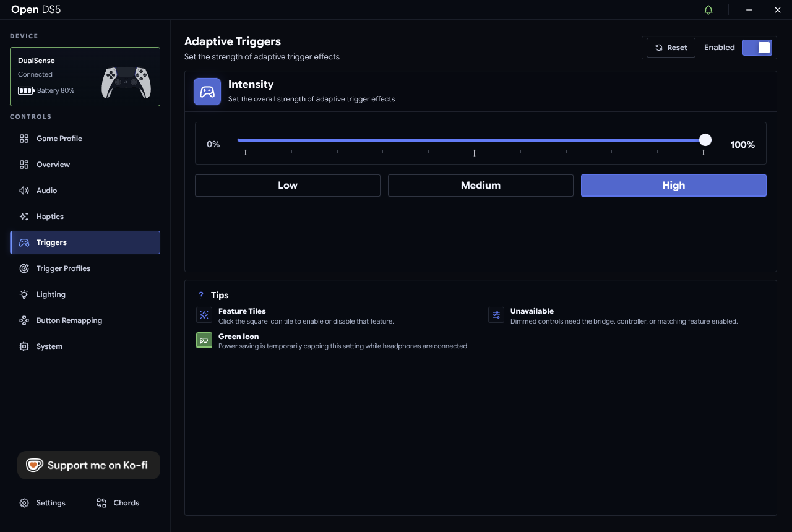Click the Intensity section title
Screen dimensions: 792x532
click(251, 84)
